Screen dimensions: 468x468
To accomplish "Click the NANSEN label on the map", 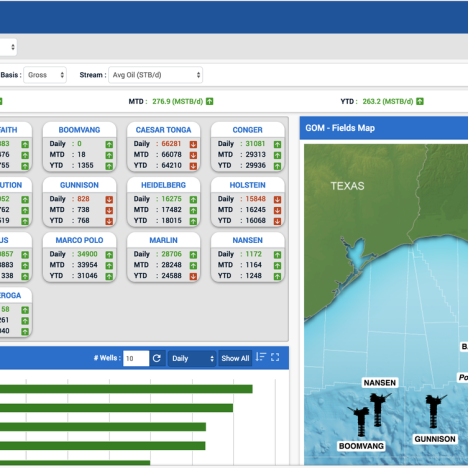I will (x=380, y=383).
